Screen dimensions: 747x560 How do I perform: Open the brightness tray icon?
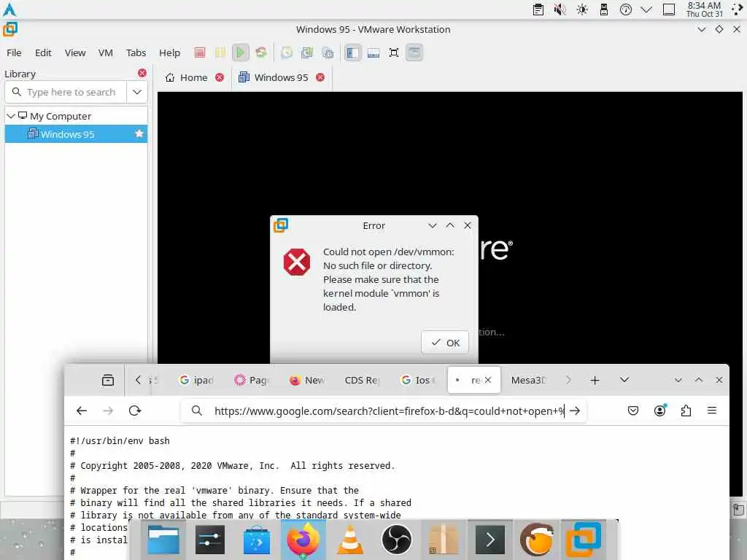click(581, 9)
